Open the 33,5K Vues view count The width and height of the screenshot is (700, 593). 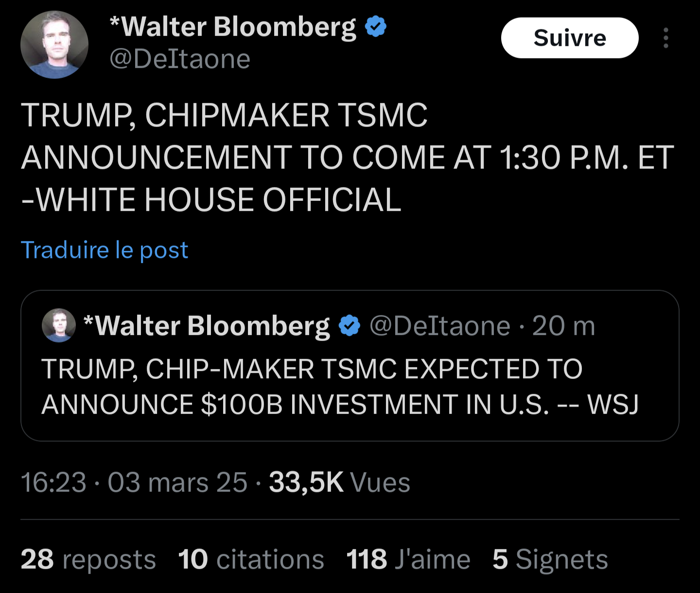point(339,483)
